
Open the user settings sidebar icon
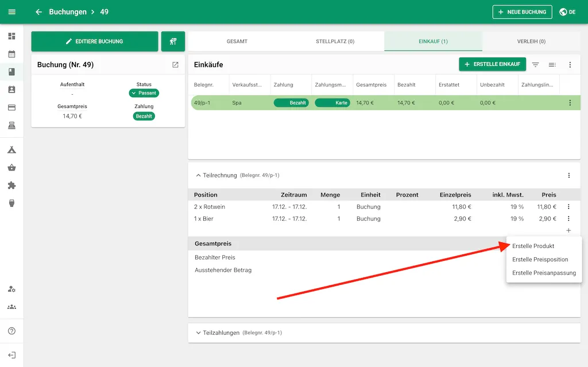(x=11, y=289)
